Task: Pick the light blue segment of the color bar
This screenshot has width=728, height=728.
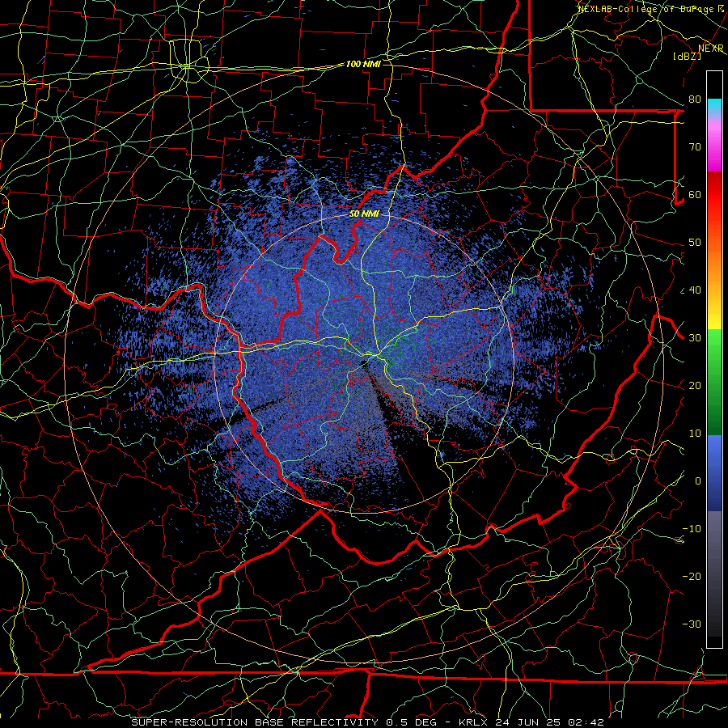Action: click(x=714, y=448)
